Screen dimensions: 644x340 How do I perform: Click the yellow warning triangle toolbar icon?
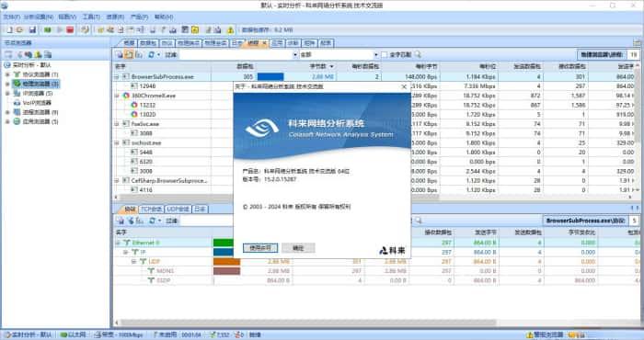pos(230,29)
